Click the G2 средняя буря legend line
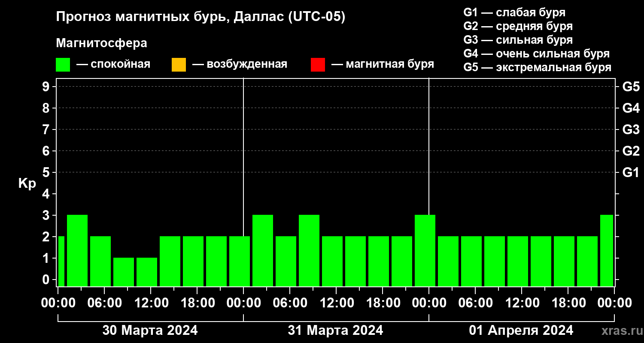 [518, 26]
